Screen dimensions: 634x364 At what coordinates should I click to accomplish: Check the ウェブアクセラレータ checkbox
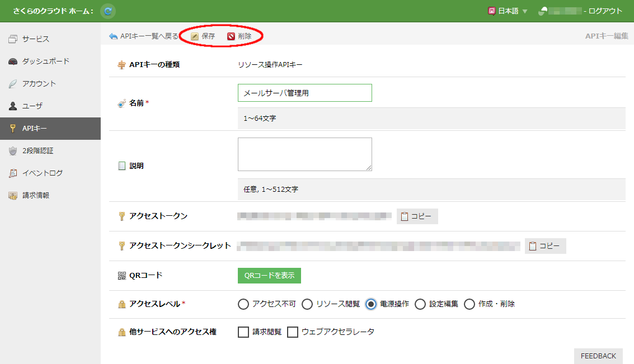pos(293,332)
